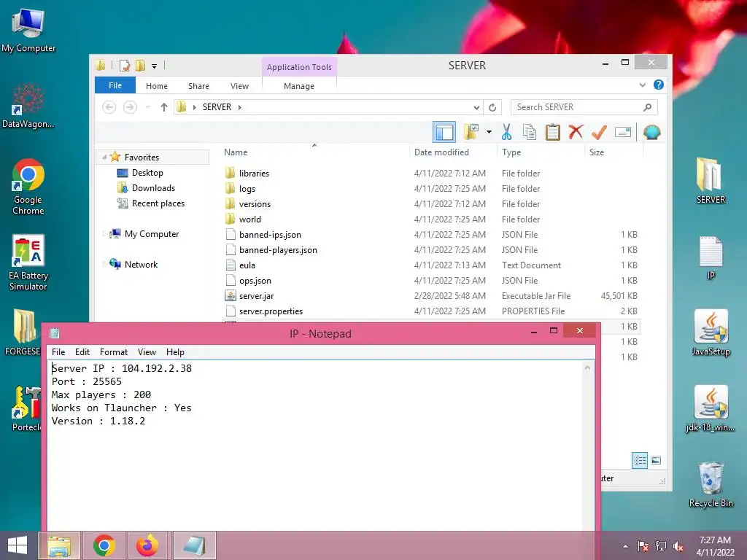Toggle the preview pane layout icon
This screenshot has height=560, width=747.
point(444,132)
